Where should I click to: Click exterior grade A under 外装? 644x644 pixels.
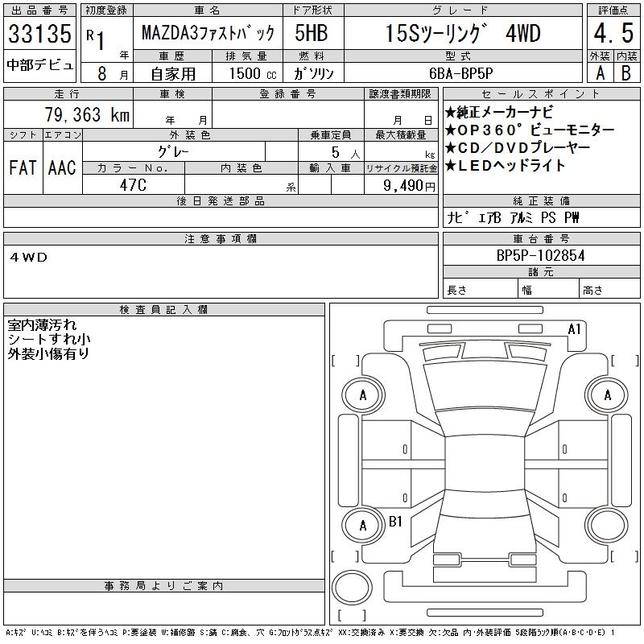coord(600,73)
